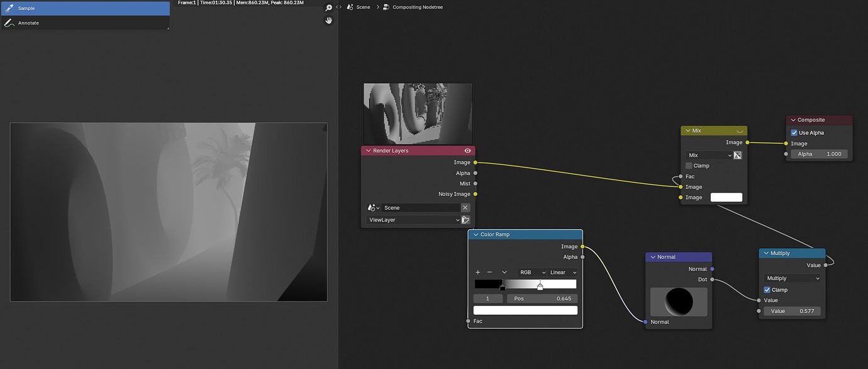The height and width of the screenshot is (369, 868).
Task: Click the Compositing Nodetree breadcrumb icon
Action: (x=387, y=7)
